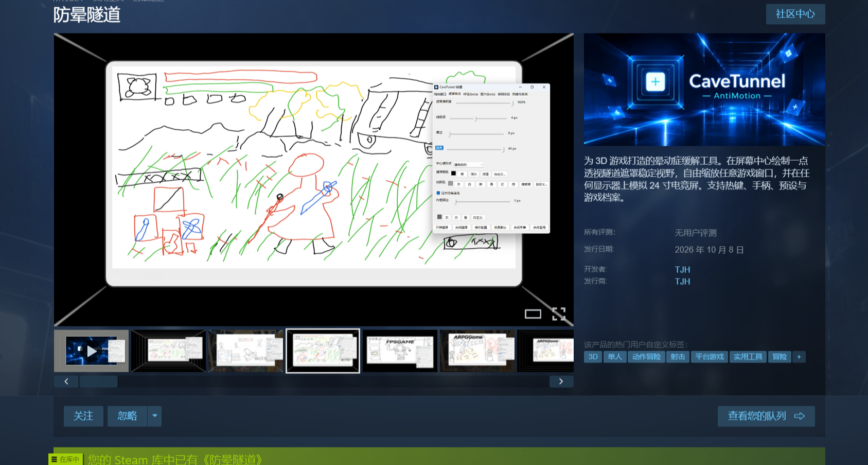868x465 pixels.
Task: Open the 3D tag
Action: point(593,357)
